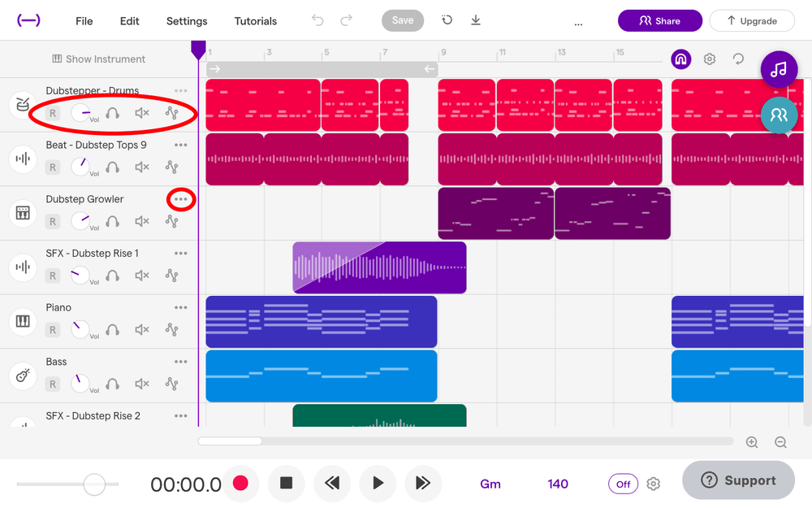
Task: Click the Piano track's keyboard icon
Action: (22, 321)
